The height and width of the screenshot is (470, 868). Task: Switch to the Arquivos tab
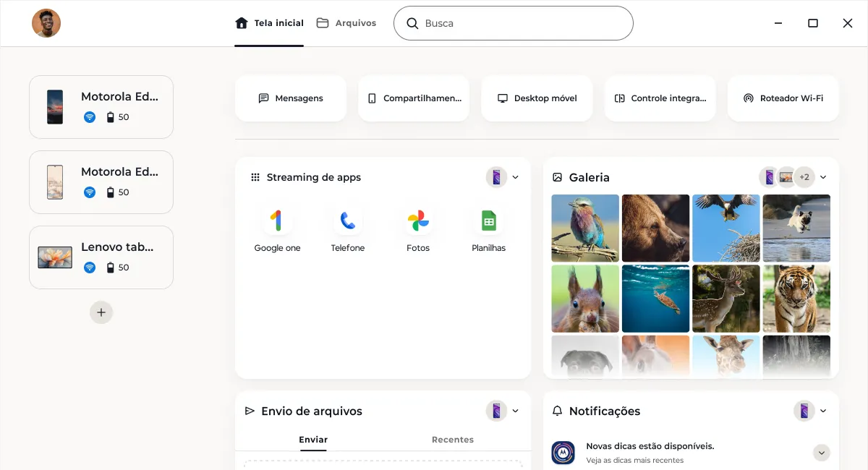coord(346,23)
